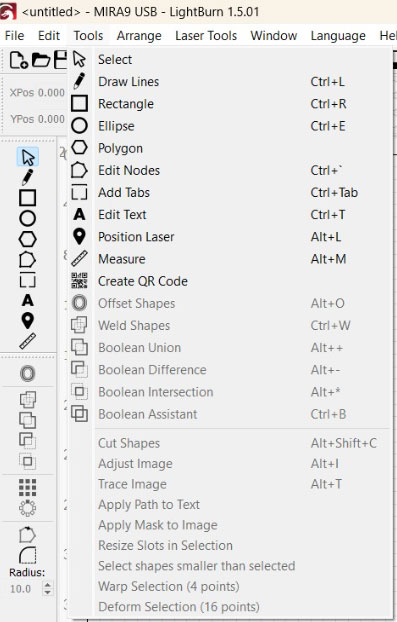Click Apply Path to Text entry
This screenshot has height=622, width=397.
point(229,505)
